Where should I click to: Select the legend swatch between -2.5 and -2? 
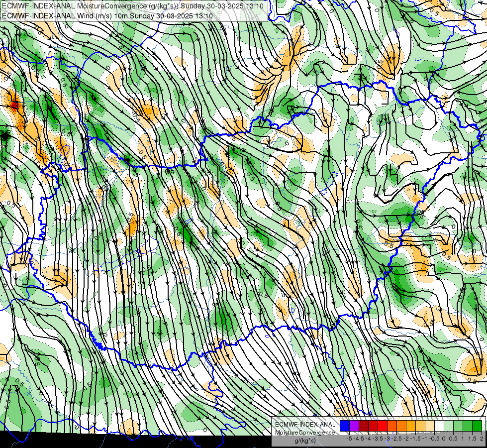coord(401,426)
